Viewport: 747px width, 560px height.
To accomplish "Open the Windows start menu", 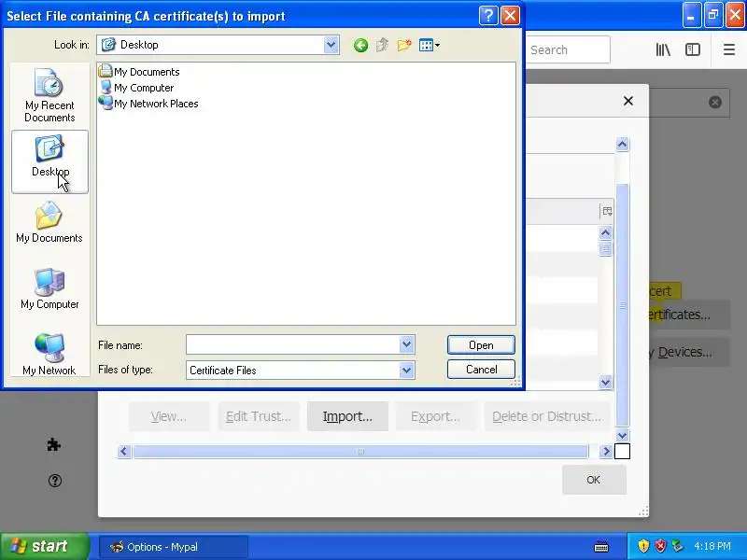I will 45,546.
